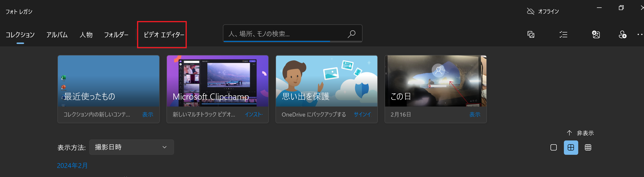The image size is (644, 177).
Task: Switch to the small grid view
Action: click(588, 148)
